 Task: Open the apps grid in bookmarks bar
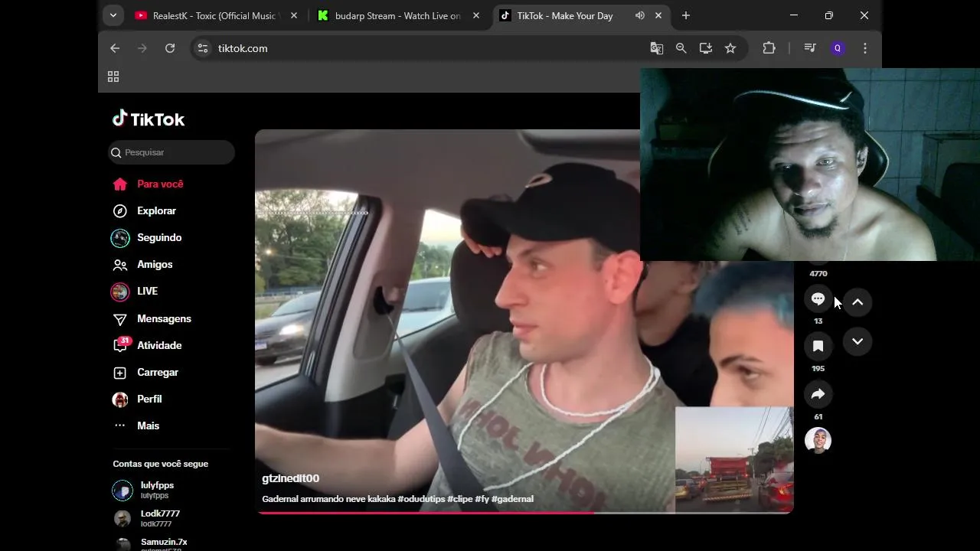pos(113,77)
